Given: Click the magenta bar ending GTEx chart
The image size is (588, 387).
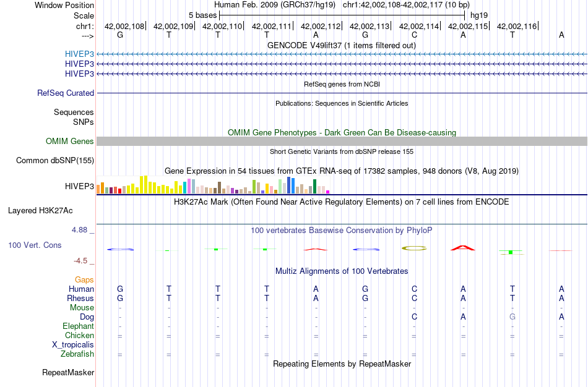Looking at the screenshot, I should pyautogui.click(x=328, y=192).
